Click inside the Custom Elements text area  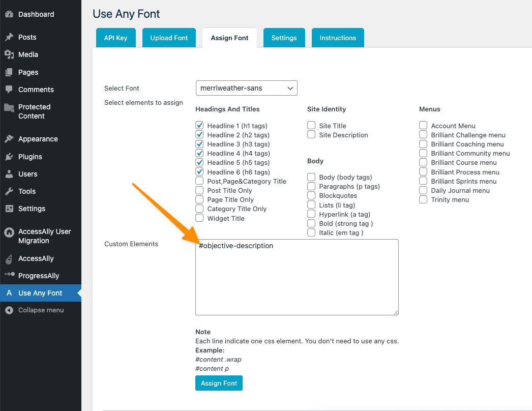(297, 280)
